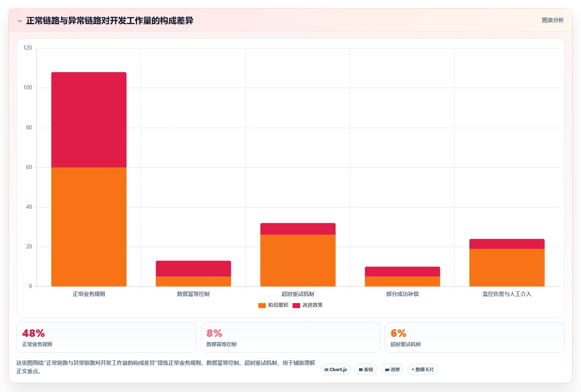Click the 图表分析 label in the header

click(553, 20)
